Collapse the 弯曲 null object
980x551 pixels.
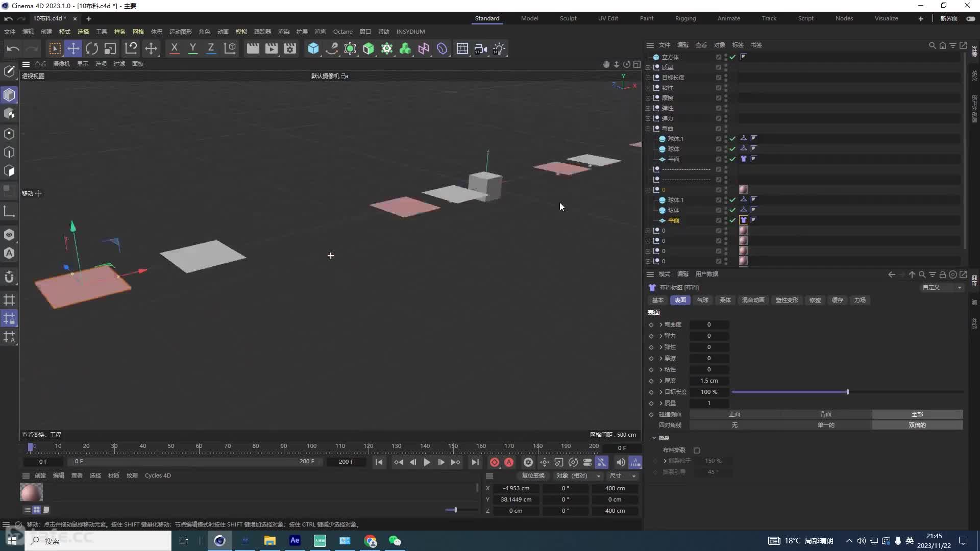(x=648, y=129)
